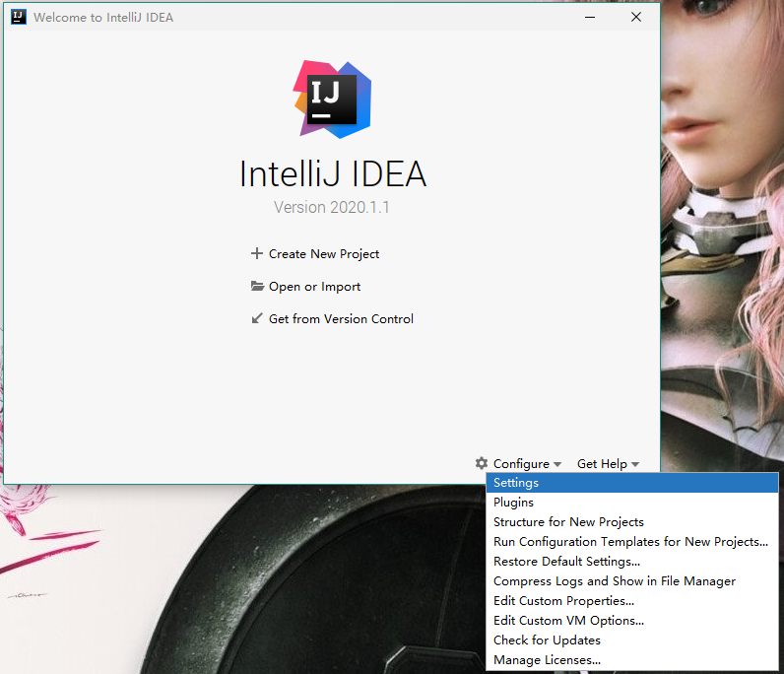Select Compress Logs and Show in File Manager
The height and width of the screenshot is (674, 784).
pyautogui.click(x=632, y=581)
